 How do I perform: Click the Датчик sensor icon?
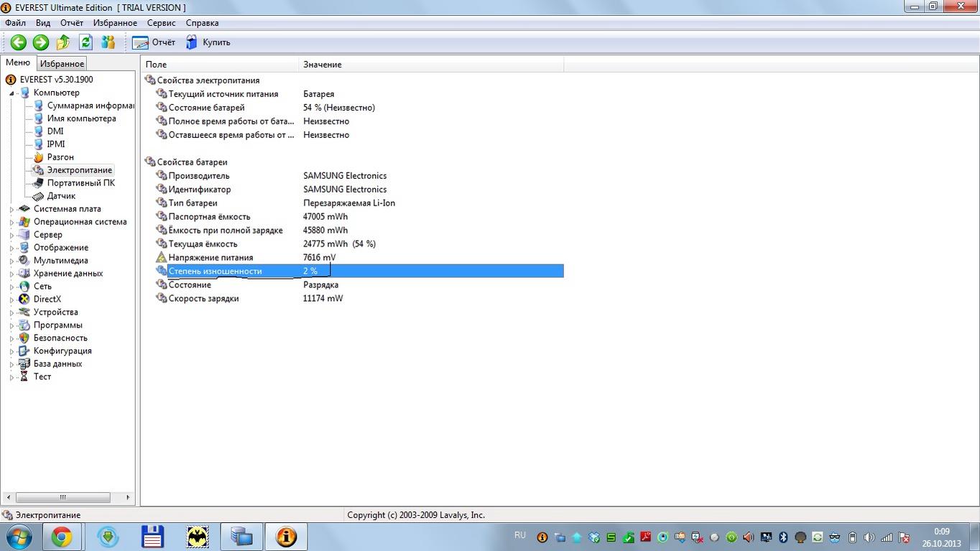[x=38, y=196]
